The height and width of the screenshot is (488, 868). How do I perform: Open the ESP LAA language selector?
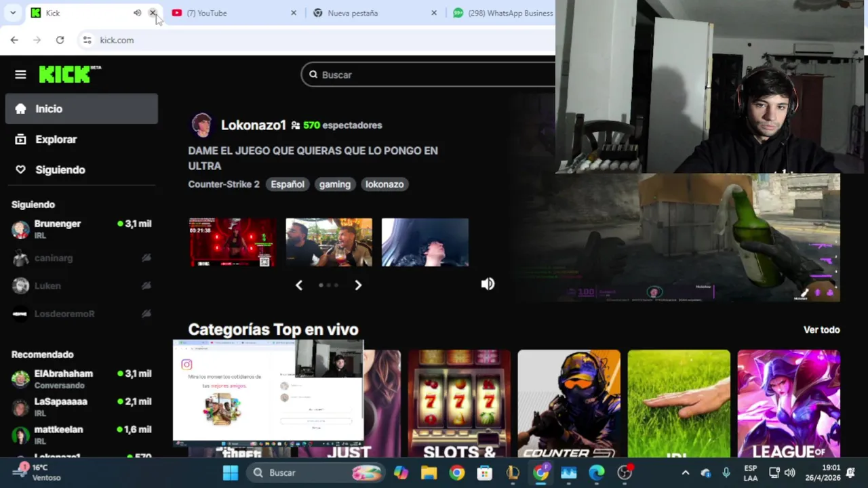[751, 472]
